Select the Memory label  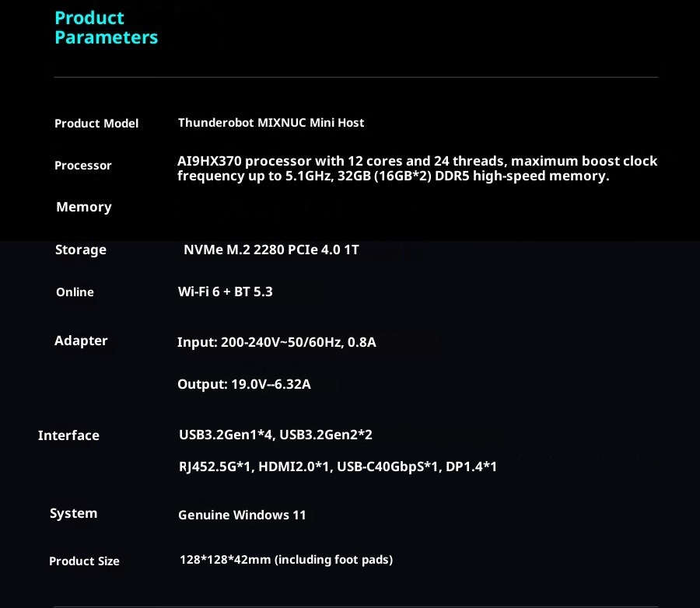pyautogui.click(x=84, y=207)
